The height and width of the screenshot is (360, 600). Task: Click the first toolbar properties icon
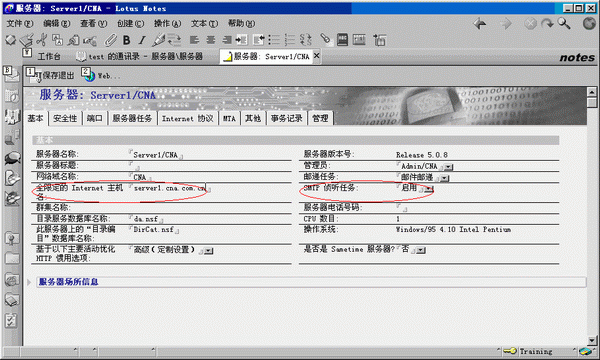click(x=10, y=40)
